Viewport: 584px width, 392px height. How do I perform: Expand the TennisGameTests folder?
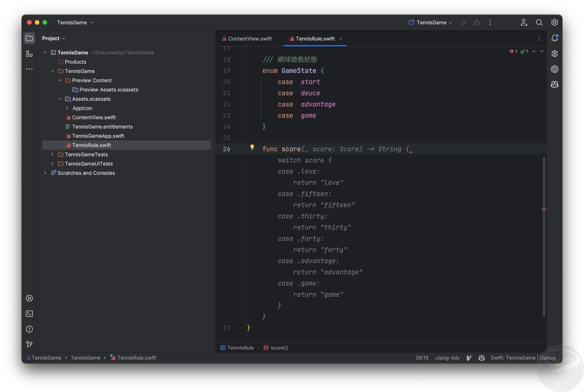point(52,155)
